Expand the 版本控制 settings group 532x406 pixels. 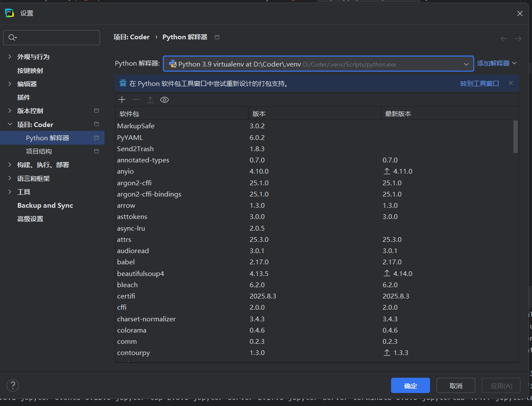click(10, 111)
